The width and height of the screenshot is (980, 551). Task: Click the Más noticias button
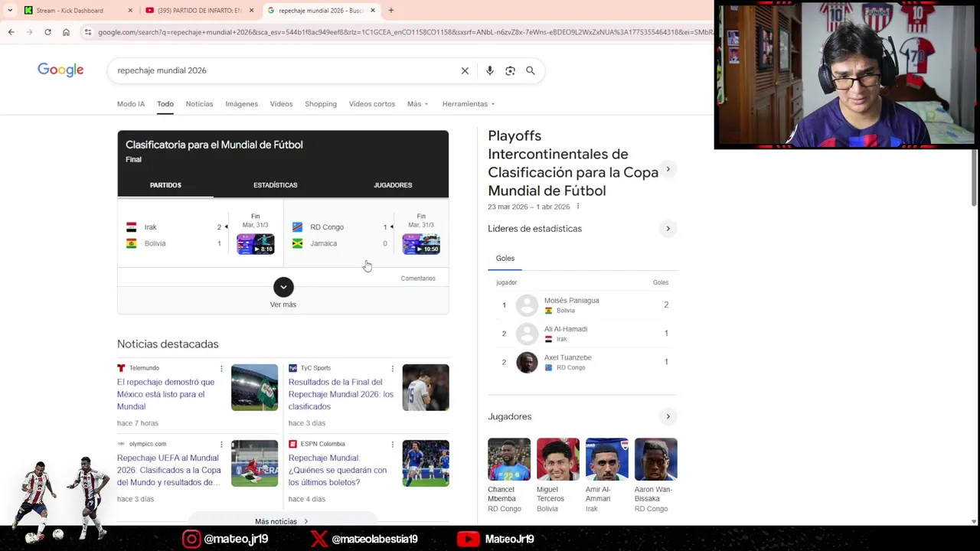[282, 521]
